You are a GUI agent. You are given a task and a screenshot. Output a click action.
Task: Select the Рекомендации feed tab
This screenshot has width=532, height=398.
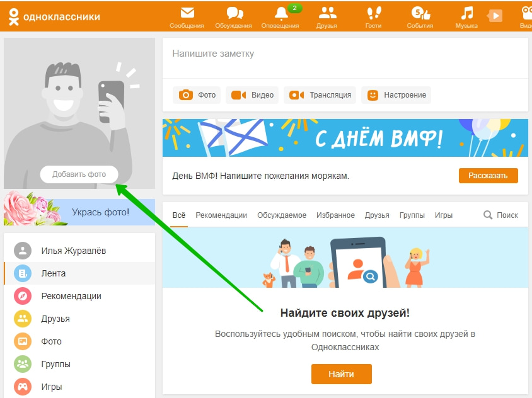(x=221, y=215)
